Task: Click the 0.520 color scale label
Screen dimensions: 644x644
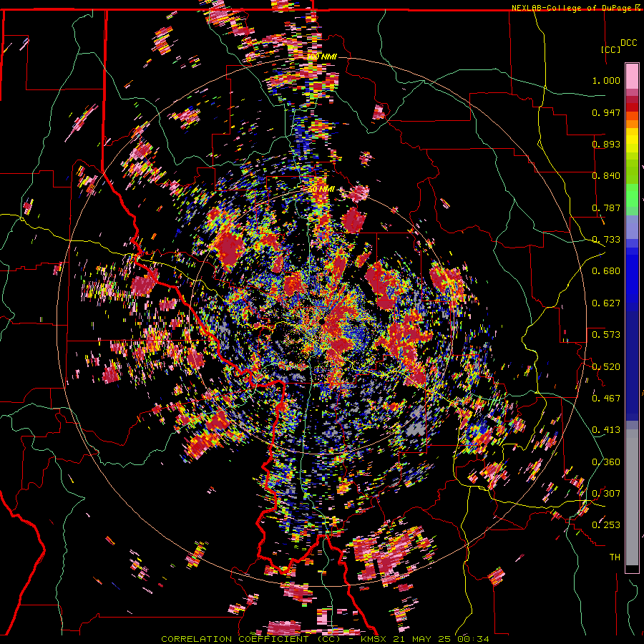Action: click(x=606, y=367)
